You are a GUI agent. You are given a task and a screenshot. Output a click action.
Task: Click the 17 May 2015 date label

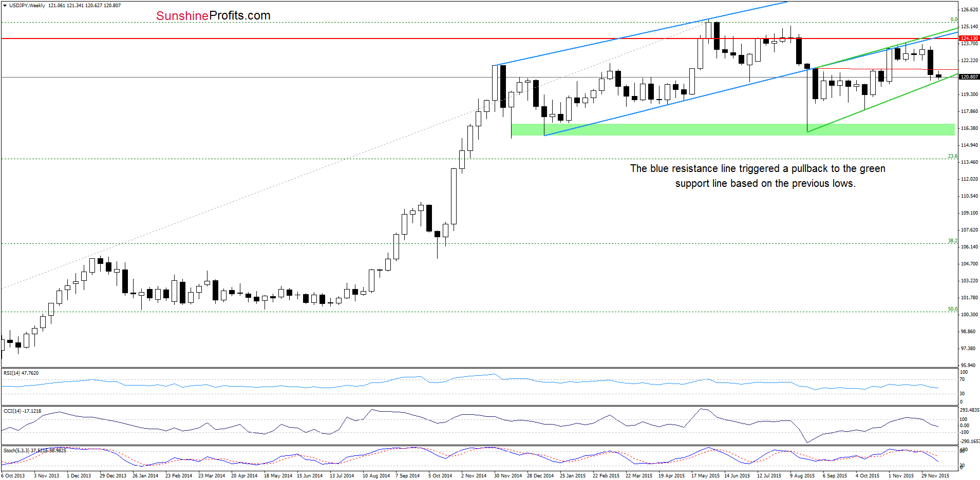(x=705, y=476)
